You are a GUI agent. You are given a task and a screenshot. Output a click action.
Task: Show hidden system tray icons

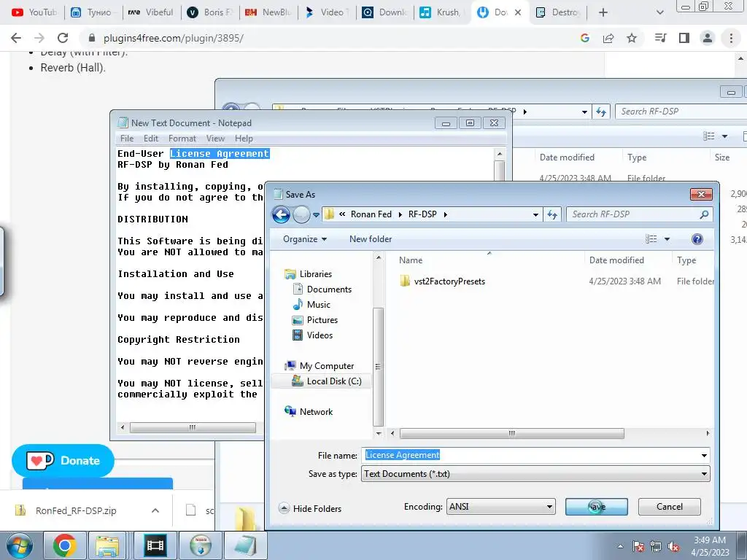(620, 547)
